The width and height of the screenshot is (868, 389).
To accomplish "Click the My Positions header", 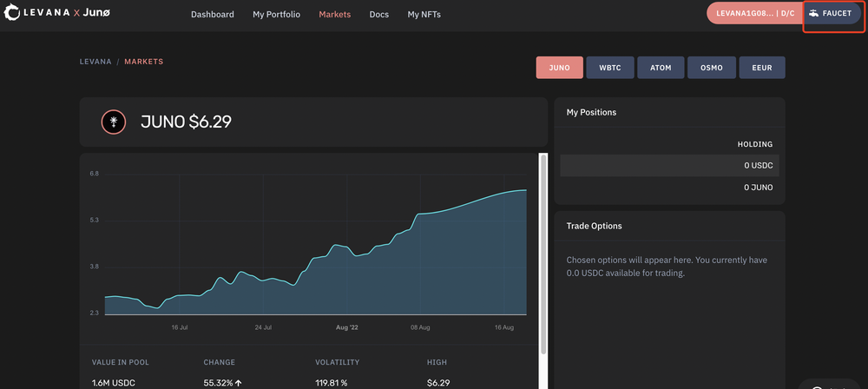I will tap(591, 112).
